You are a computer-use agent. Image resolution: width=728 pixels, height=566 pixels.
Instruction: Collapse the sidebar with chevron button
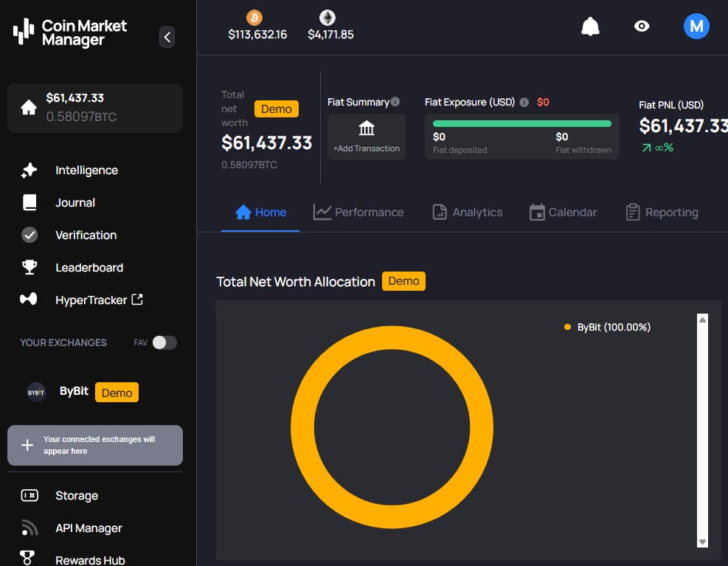pyautogui.click(x=167, y=37)
